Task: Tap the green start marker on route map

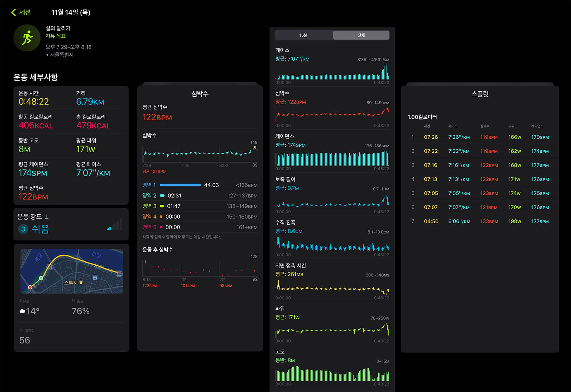Action: pos(41,278)
